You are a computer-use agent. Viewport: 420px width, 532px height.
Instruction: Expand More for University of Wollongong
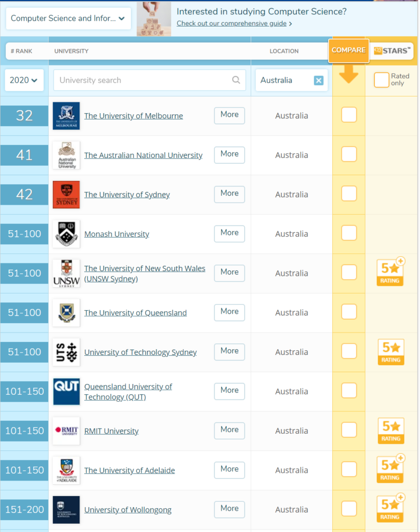230,509
